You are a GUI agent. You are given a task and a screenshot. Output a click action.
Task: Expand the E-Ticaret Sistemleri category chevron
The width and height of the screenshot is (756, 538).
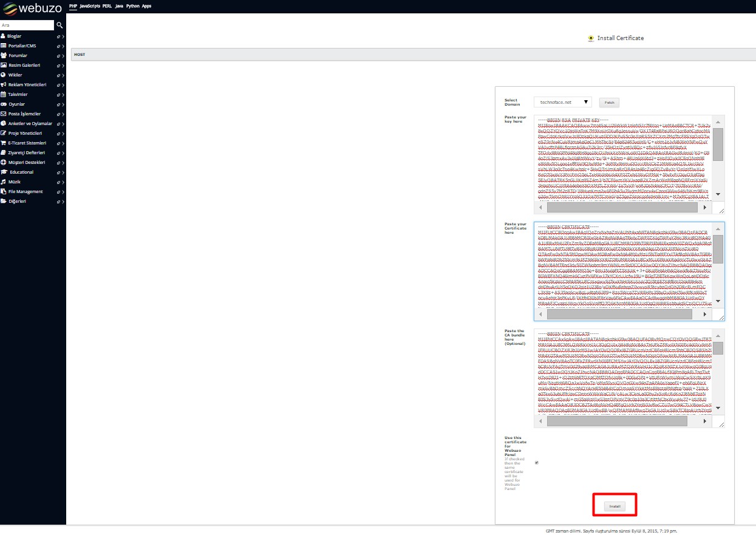(x=63, y=143)
